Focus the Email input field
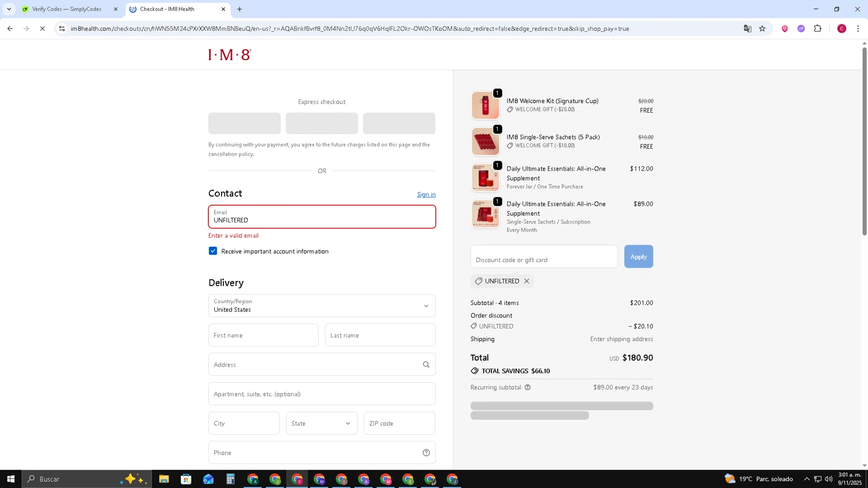 [322, 217]
